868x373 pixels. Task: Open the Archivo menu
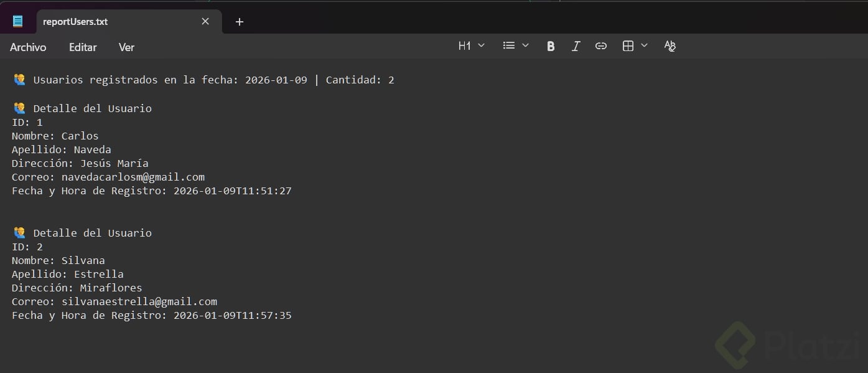(x=28, y=47)
